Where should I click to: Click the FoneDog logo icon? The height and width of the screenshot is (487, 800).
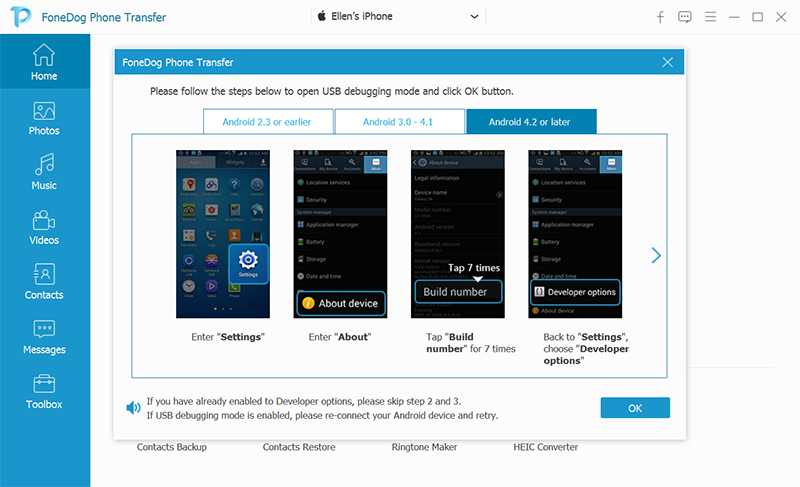(x=21, y=17)
